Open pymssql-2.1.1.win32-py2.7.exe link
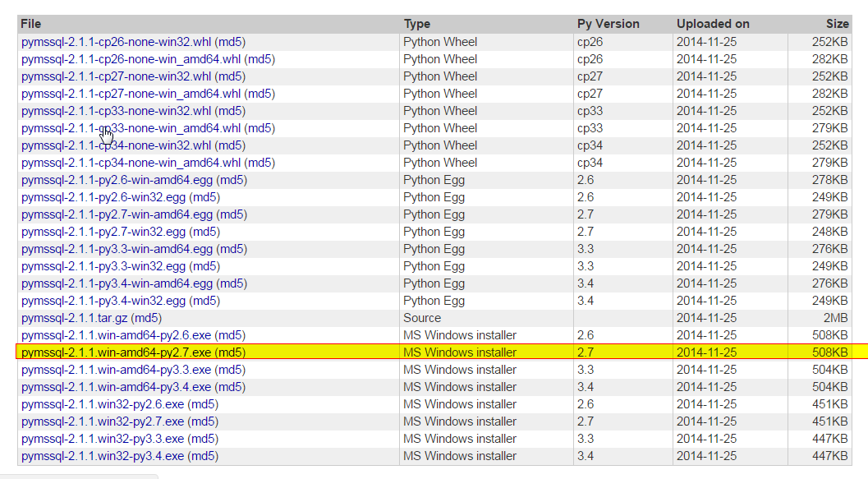 (x=103, y=421)
